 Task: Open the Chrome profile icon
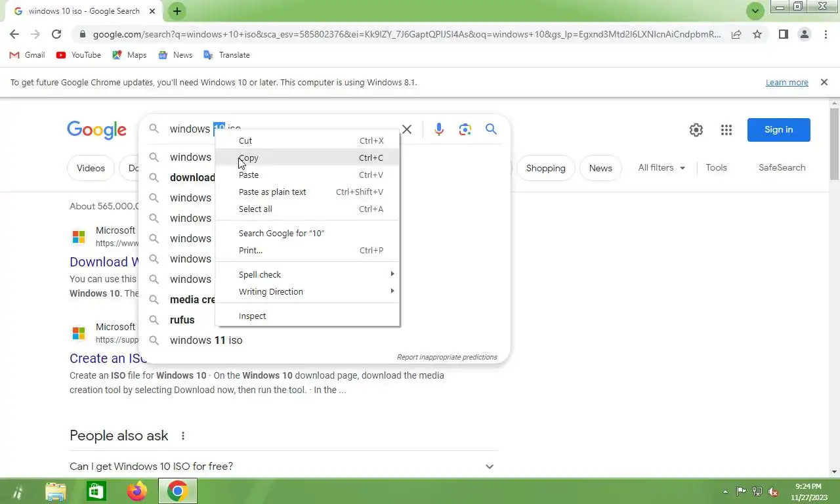click(804, 34)
